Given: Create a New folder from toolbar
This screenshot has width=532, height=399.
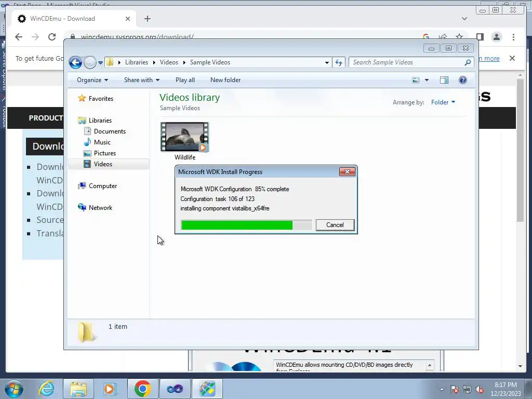Looking at the screenshot, I should (225, 80).
